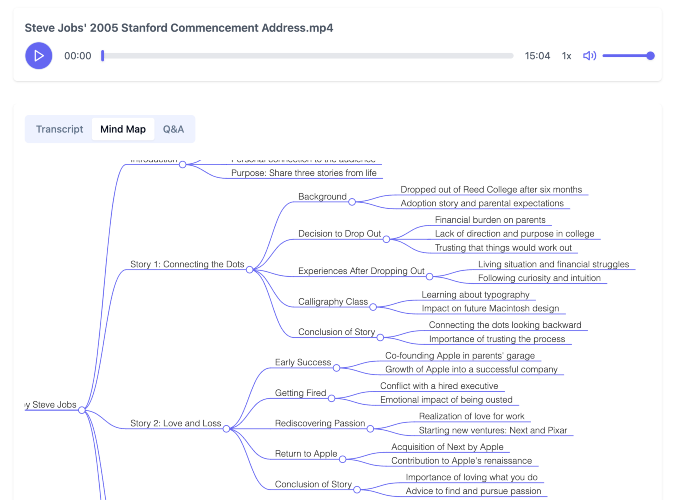This screenshot has width=678, height=500.
Task: Click 'Dropped out of Reed College after six months'
Action: [x=491, y=189]
